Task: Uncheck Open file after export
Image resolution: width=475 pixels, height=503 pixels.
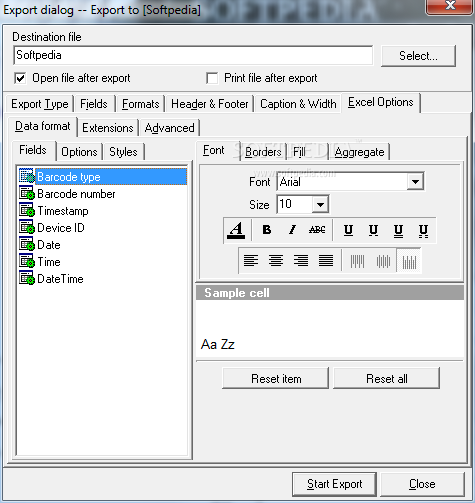Action: pyautogui.click(x=20, y=78)
